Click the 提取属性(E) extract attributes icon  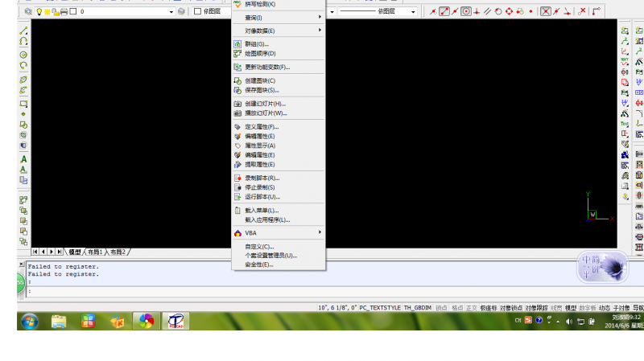coord(237,165)
